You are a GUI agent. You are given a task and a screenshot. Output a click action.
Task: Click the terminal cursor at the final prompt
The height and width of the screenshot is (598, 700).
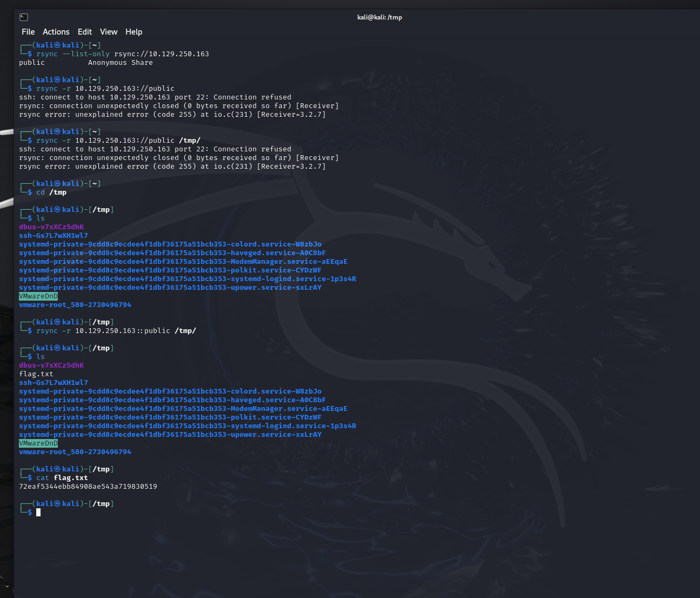[x=38, y=513]
